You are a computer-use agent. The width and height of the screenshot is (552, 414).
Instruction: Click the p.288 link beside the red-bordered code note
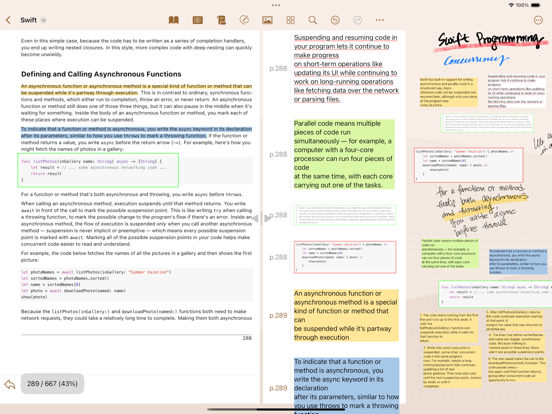(x=278, y=257)
